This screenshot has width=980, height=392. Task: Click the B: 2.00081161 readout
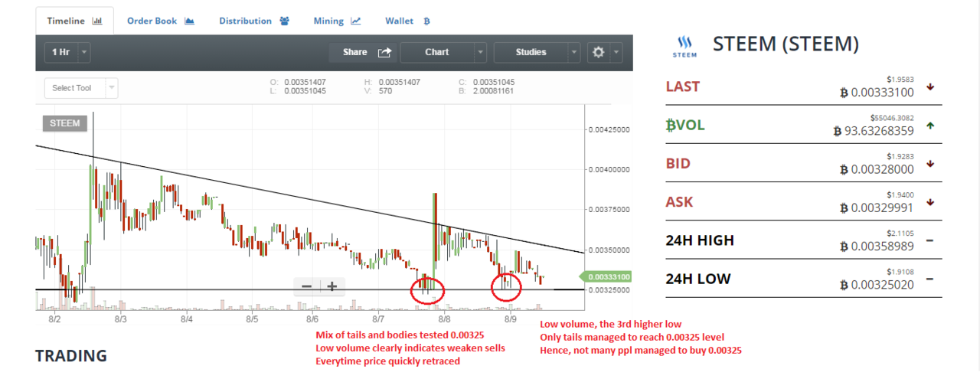point(486,90)
